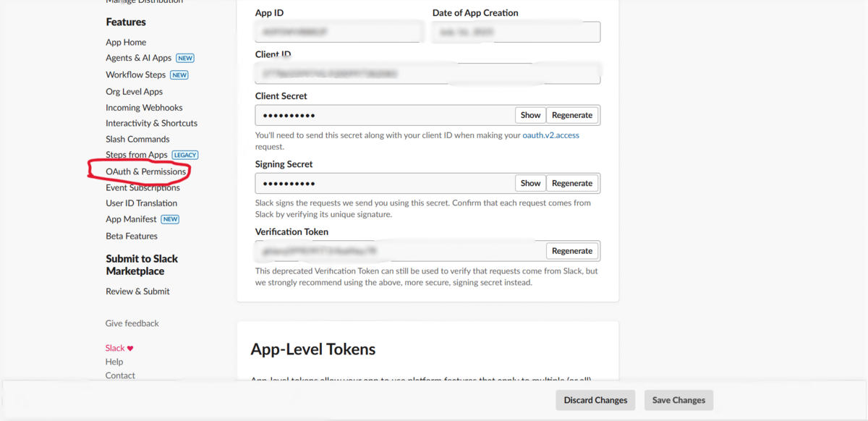Show the Client Secret value
868x421 pixels.
pos(530,115)
